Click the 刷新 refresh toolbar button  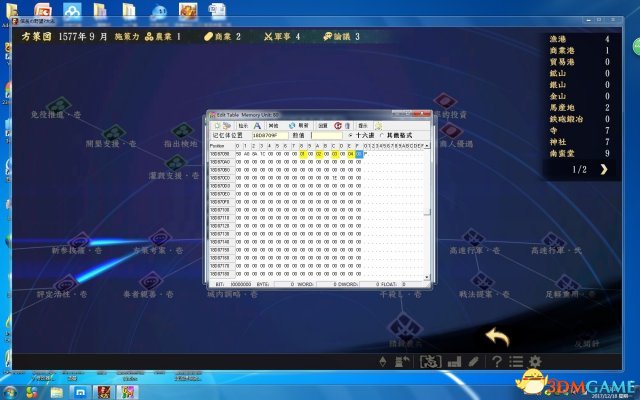[303, 125]
